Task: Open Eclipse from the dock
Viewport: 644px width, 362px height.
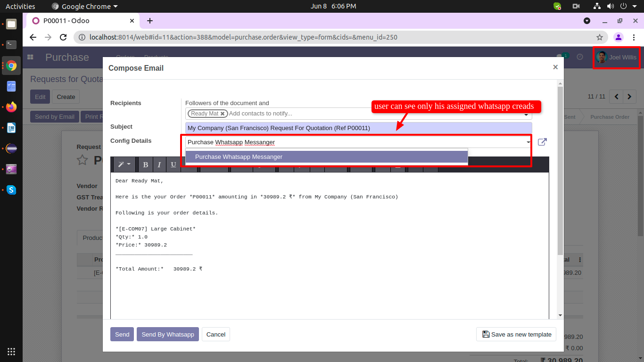Action: pyautogui.click(x=11, y=148)
